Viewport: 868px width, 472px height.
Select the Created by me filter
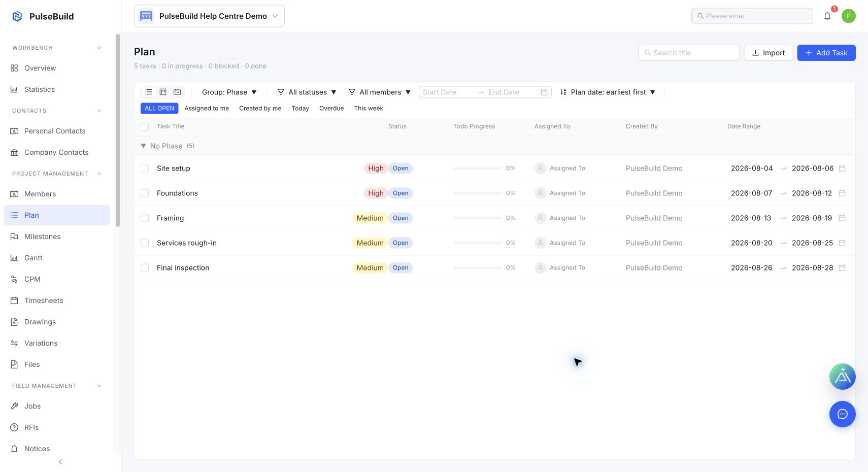(260, 108)
